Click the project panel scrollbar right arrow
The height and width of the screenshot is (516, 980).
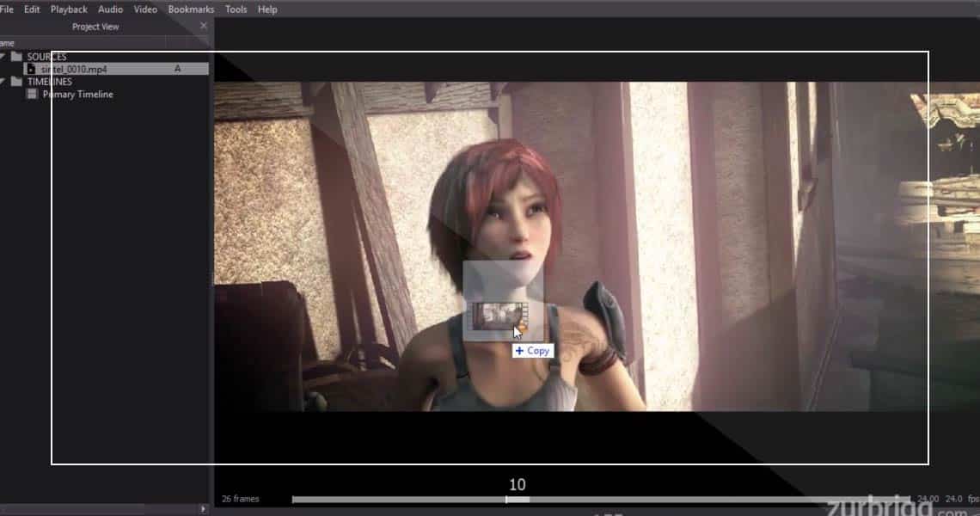(204, 509)
